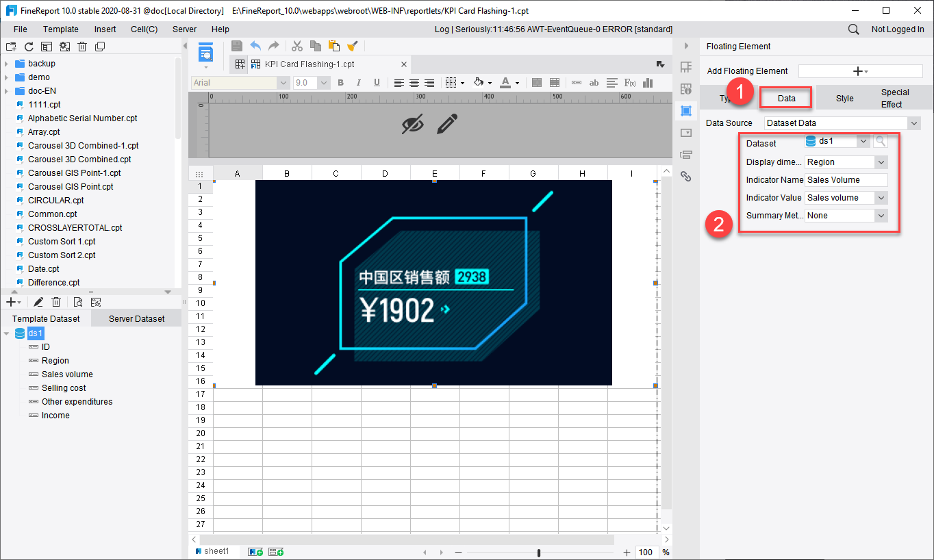
Task: Toggle the crossed-out eye visibility icon
Action: [412, 124]
